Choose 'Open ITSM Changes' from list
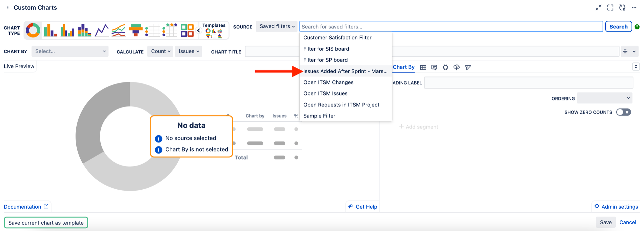644x231 pixels. click(x=328, y=82)
